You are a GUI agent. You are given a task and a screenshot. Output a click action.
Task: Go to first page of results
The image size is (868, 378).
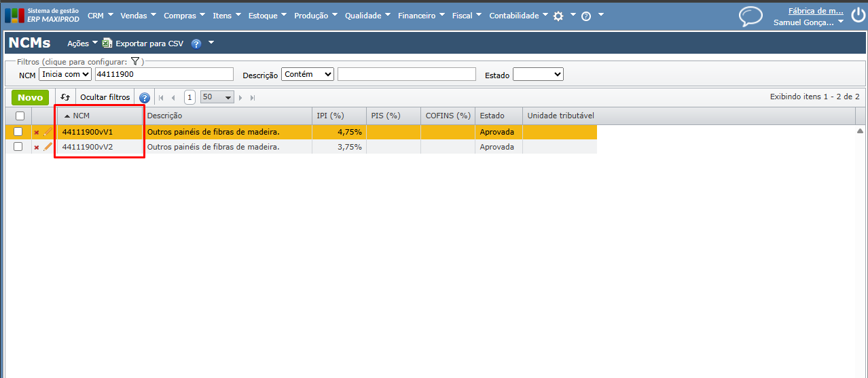(x=161, y=98)
